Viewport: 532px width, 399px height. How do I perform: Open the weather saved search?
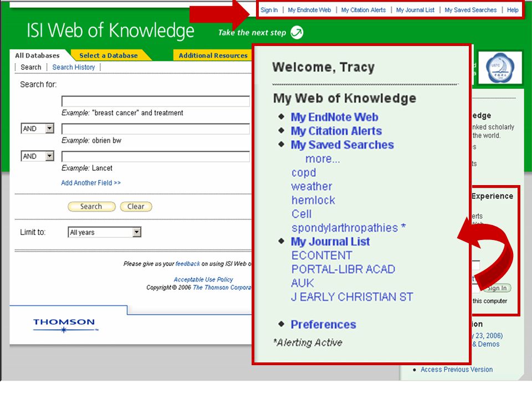pos(311,186)
